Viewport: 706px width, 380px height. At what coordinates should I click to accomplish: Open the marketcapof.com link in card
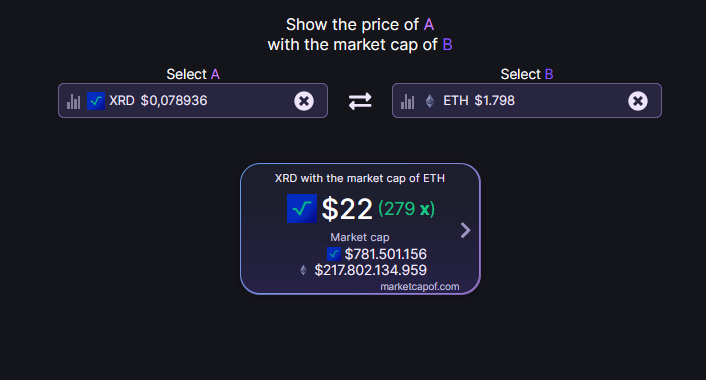pos(420,287)
